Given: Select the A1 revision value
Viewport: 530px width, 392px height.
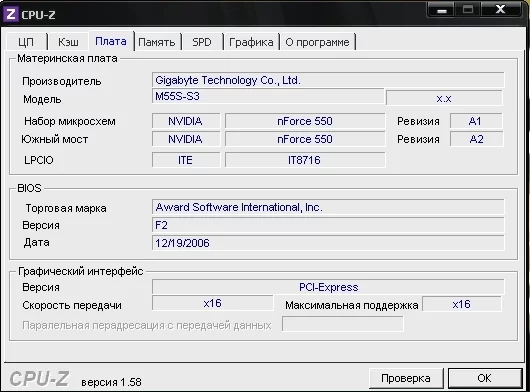Looking at the screenshot, I should 476,121.
